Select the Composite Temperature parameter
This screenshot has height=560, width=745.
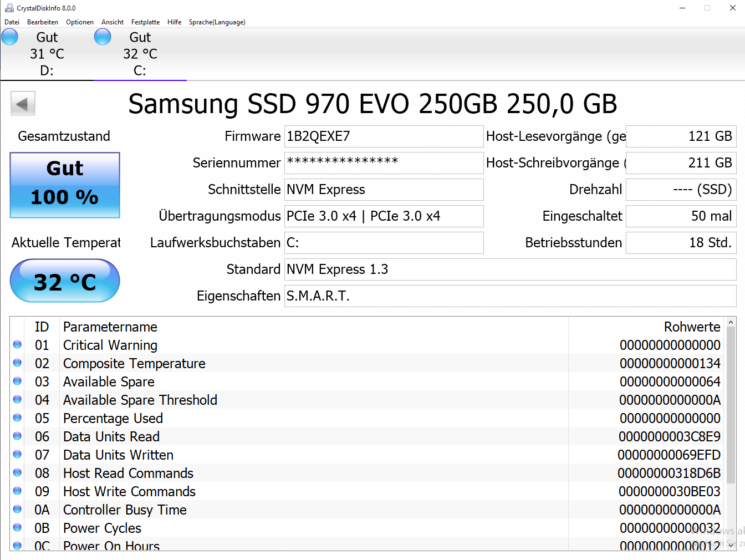click(x=134, y=363)
